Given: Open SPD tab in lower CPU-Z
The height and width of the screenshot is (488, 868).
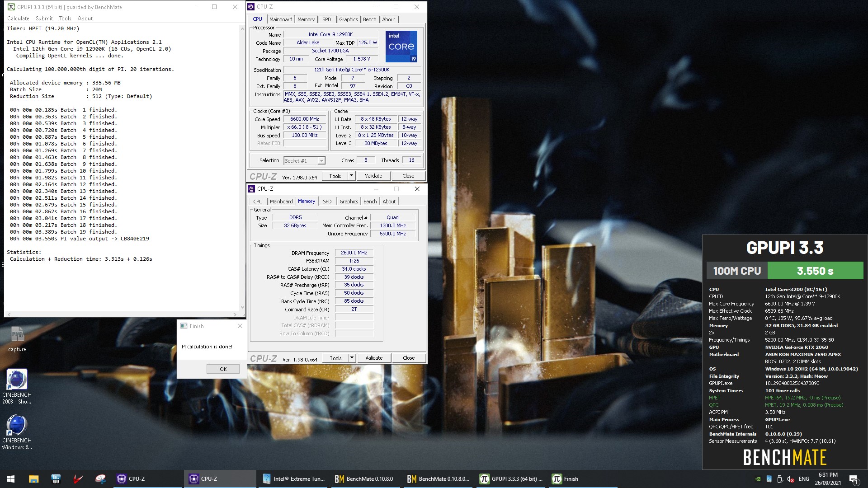Looking at the screenshot, I should tap(327, 202).
